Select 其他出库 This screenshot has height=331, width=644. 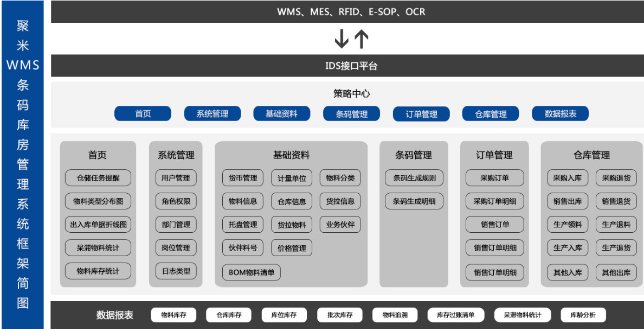pyautogui.click(x=616, y=272)
